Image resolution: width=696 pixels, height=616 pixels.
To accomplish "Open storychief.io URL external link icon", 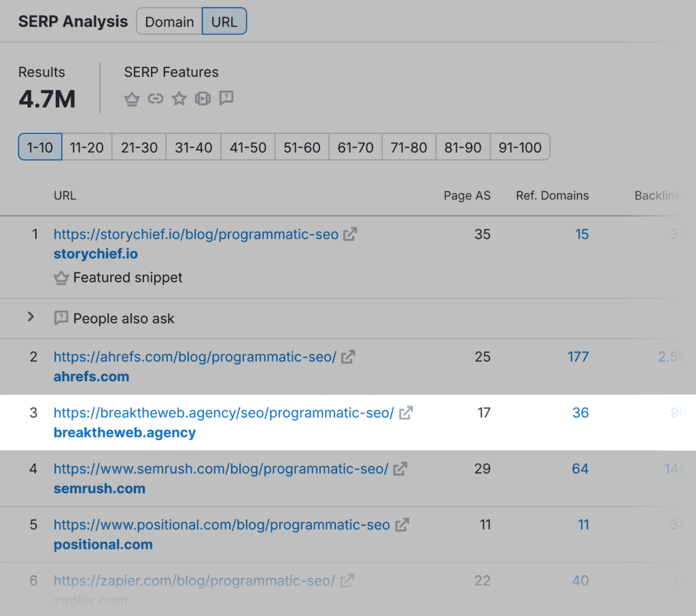I will tap(350, 235).
